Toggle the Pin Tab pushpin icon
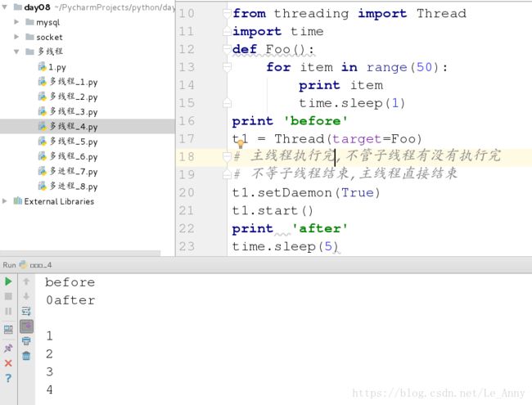This screenshot has width=532, height=405. (x=8, y=348)
